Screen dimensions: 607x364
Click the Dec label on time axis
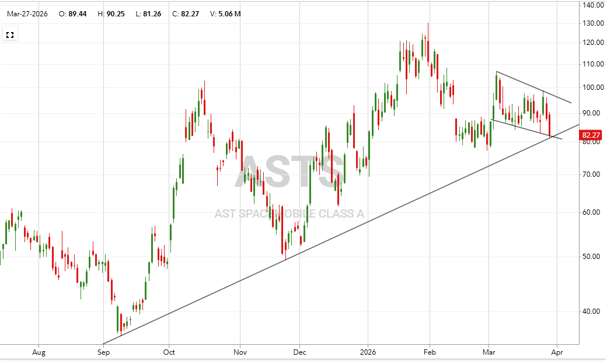pos(299,352)
